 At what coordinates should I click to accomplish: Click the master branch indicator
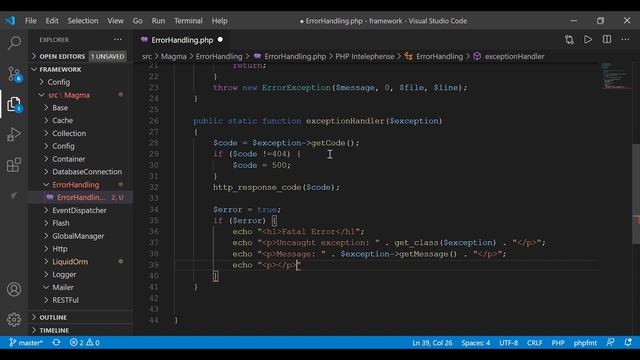26,342
